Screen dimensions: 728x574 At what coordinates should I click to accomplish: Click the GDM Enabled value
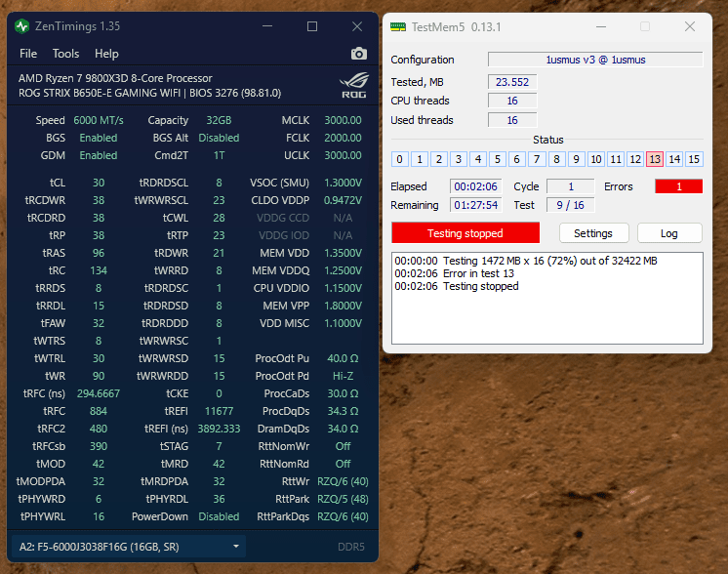pyautogui.click(x=99, y=155)
